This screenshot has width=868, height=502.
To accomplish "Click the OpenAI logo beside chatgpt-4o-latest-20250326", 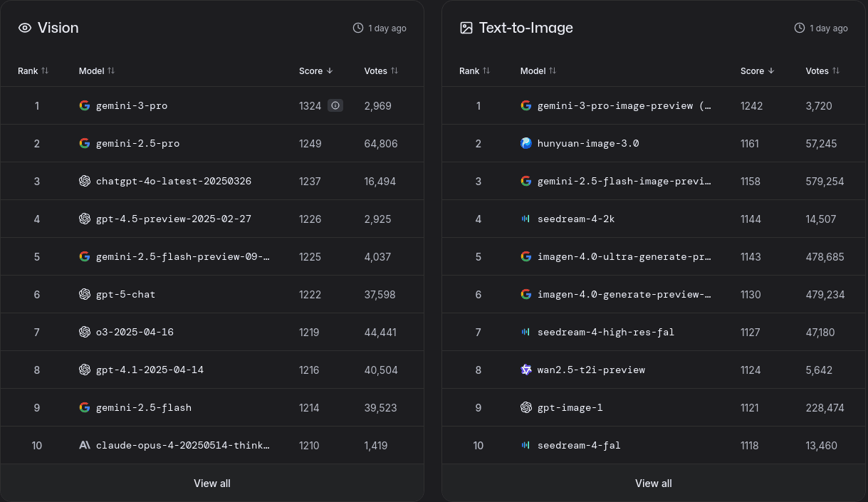I will click(x=85, y=181).
